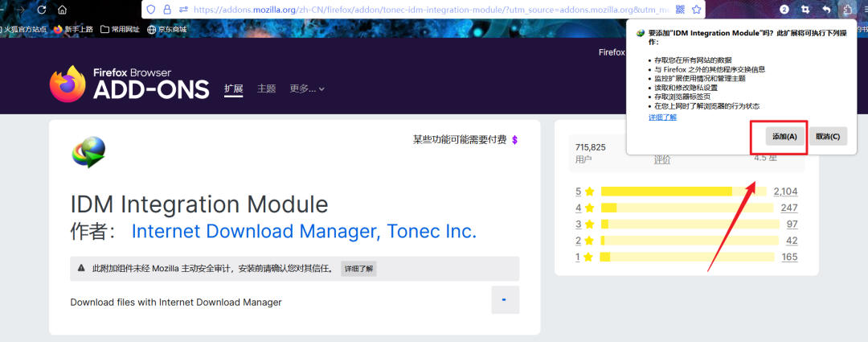Filter reviews by 5 star rating

584,192
